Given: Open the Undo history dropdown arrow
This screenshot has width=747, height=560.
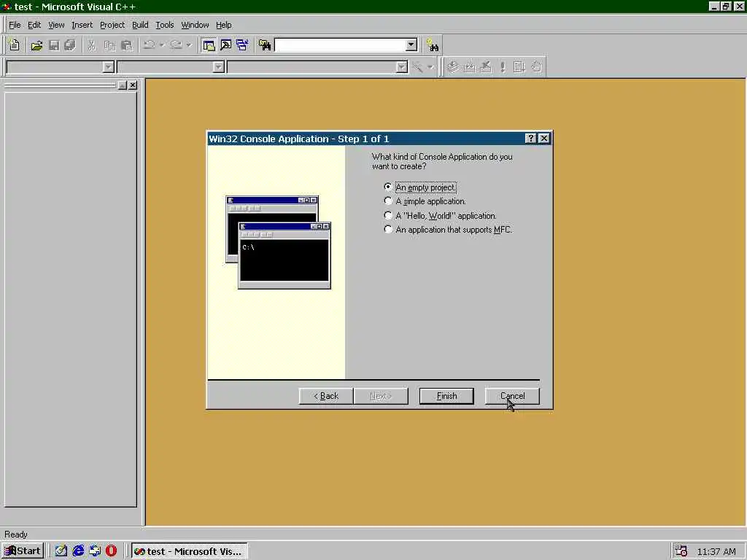Looking at the screenshot, I should (162, 45).
